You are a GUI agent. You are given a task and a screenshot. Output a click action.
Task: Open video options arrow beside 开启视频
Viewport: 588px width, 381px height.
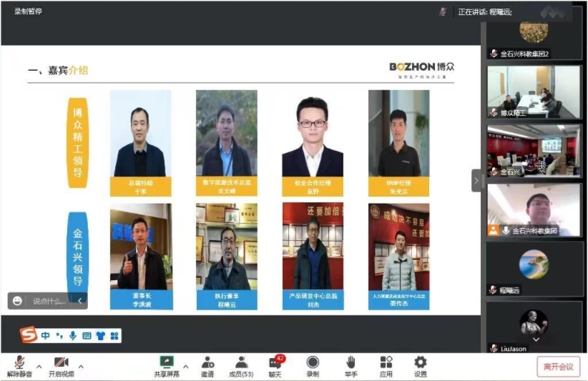(81, 367)
